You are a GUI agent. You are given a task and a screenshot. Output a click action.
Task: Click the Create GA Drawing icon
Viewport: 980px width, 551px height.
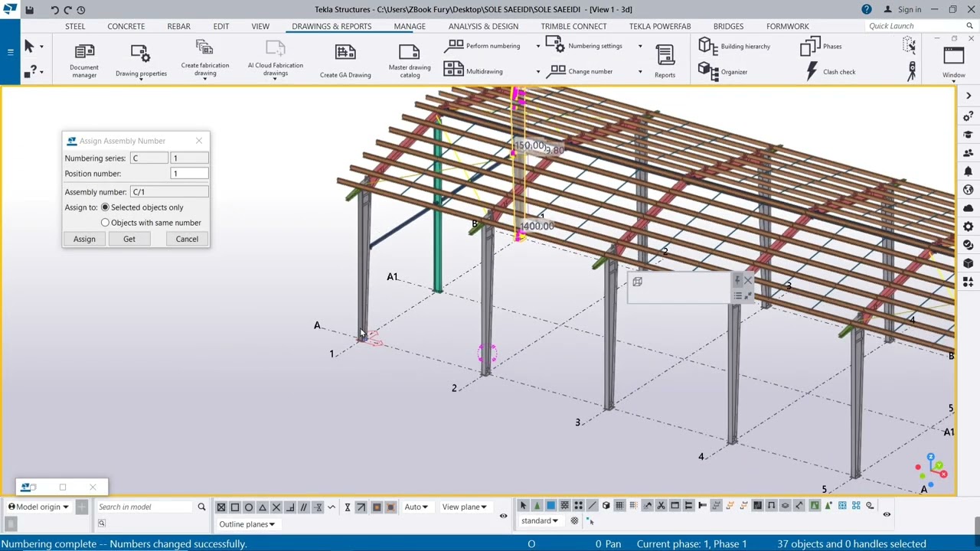(x=345, y=59)
